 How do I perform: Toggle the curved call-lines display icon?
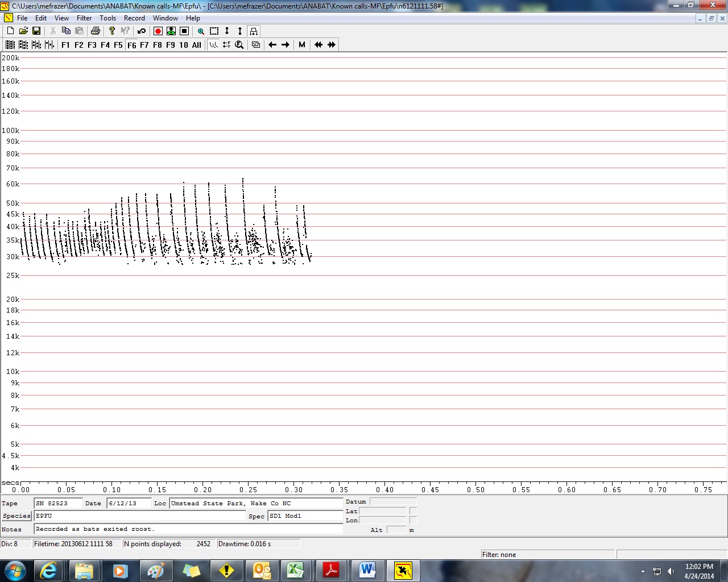pos(214,44)
